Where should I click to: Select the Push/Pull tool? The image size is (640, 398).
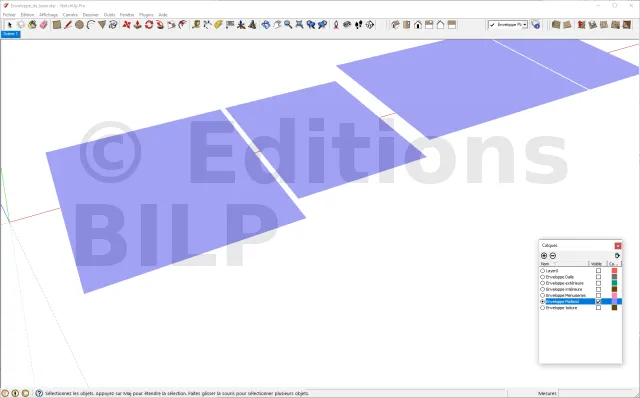tap(138, 25)
